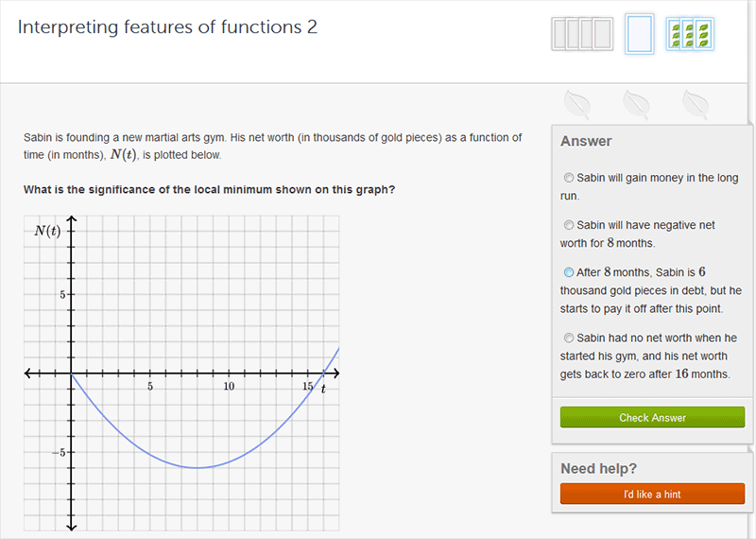Click the bold local minimum question text
The height and width of the screenshot is (539, 756).
coord(209,189)
